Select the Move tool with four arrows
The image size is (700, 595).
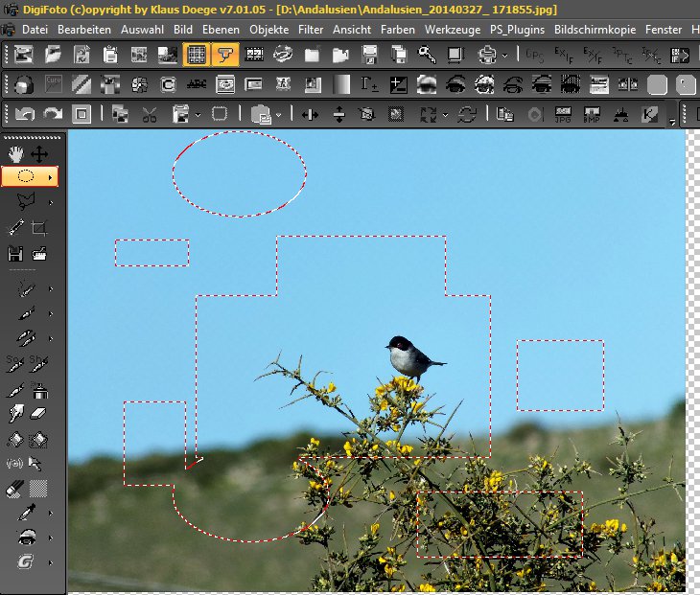(39, 153)
